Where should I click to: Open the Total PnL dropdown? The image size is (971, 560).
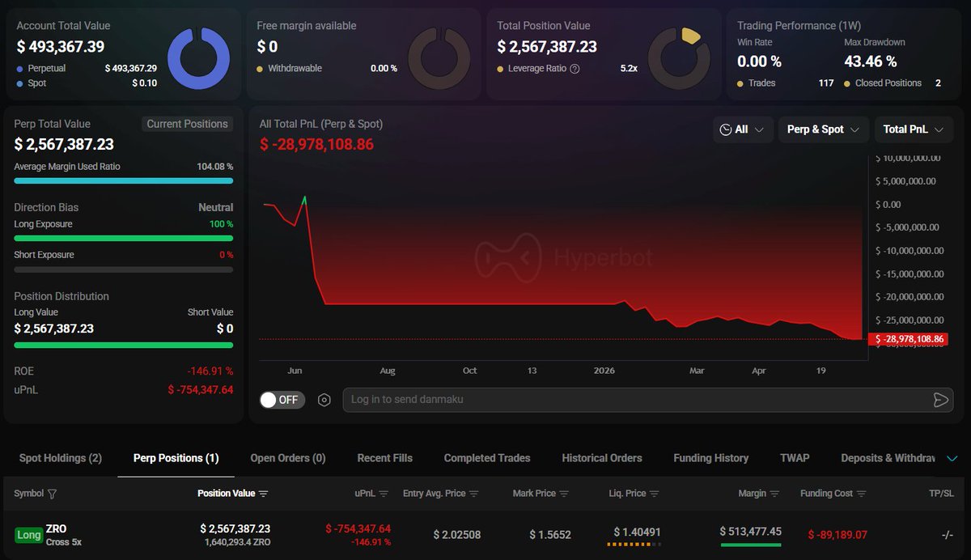point(914,129)
